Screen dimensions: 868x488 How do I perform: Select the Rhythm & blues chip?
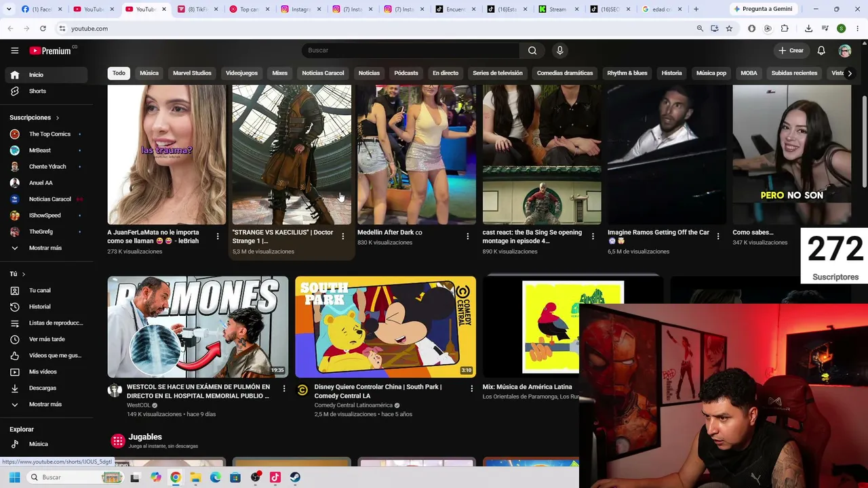click(x=627, y=73)
